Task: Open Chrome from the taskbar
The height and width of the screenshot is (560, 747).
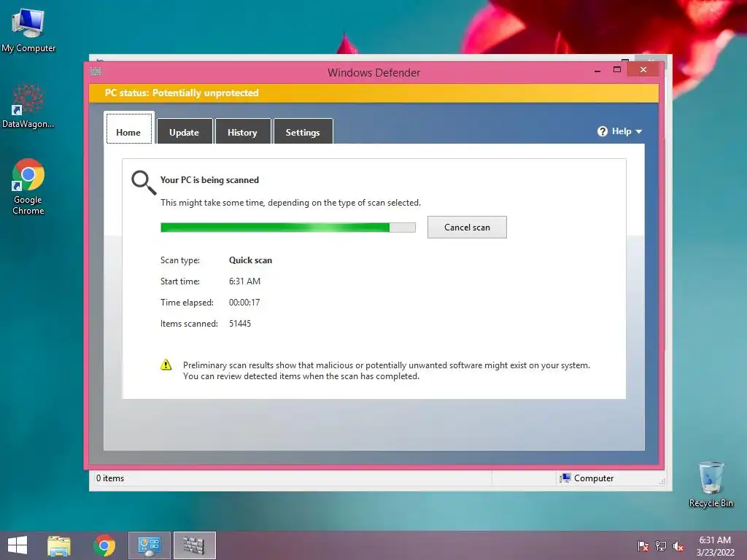Action: pyautogui.click(x=104, y=545)
